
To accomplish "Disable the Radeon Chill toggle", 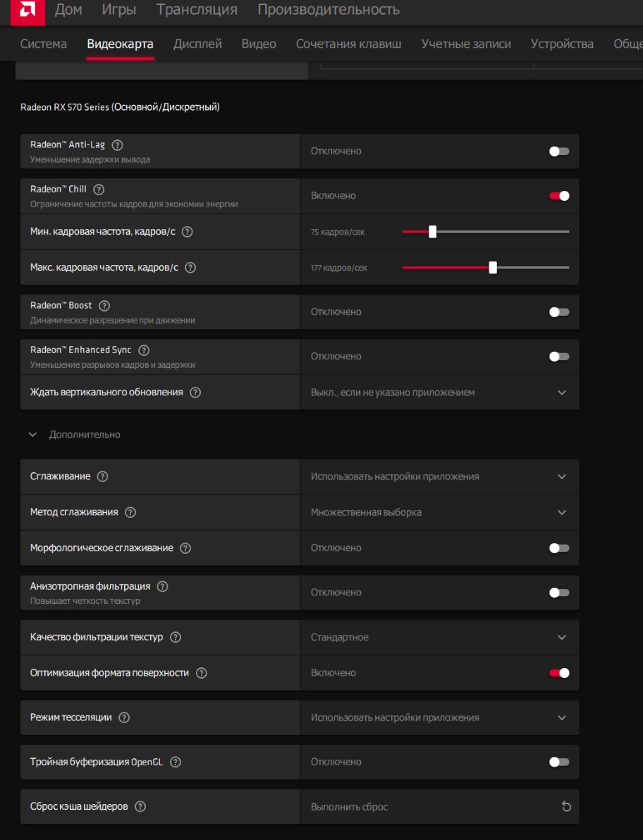I will tap(559, 196).
